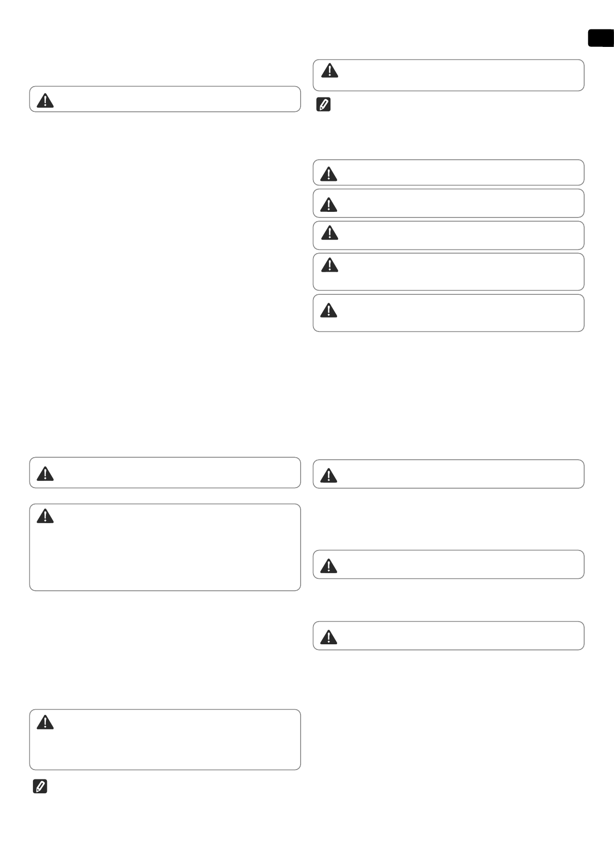The image size is (614, 868).
Task: Click the warning icon in the second left-column box
Action: click(45, 473)
